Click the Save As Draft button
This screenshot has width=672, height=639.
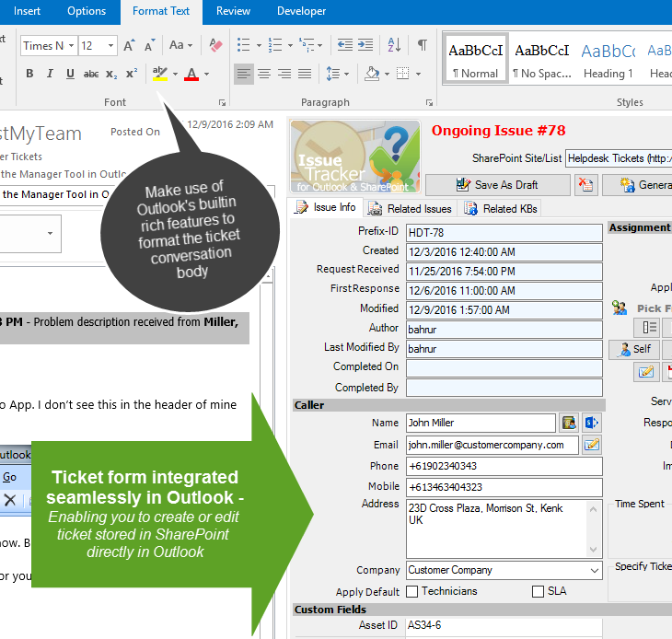pos(496,185)
